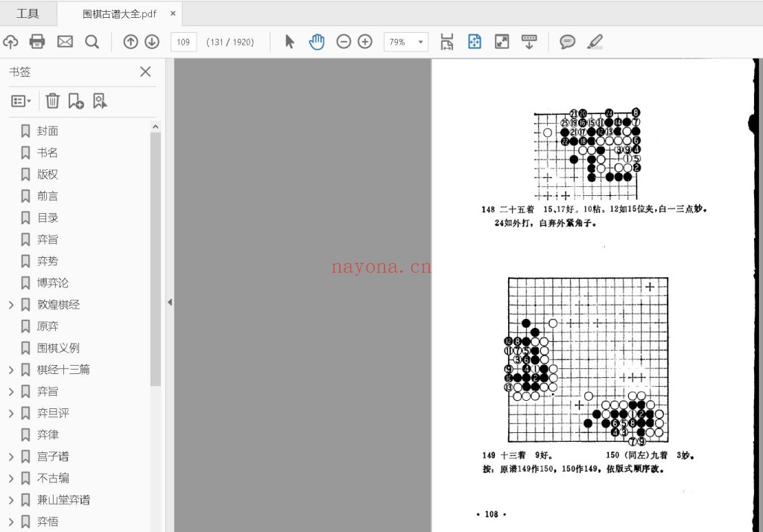
Task: Open the first 弈旨 bookmark below 目录
Action: tap(48, 239)
